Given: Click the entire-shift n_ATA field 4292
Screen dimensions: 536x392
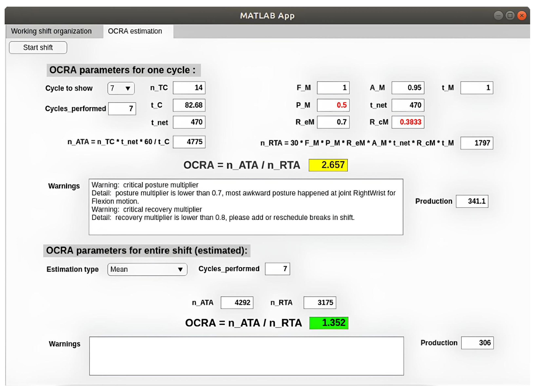Looking at the screenshot, I should click(x=237, y=303).
